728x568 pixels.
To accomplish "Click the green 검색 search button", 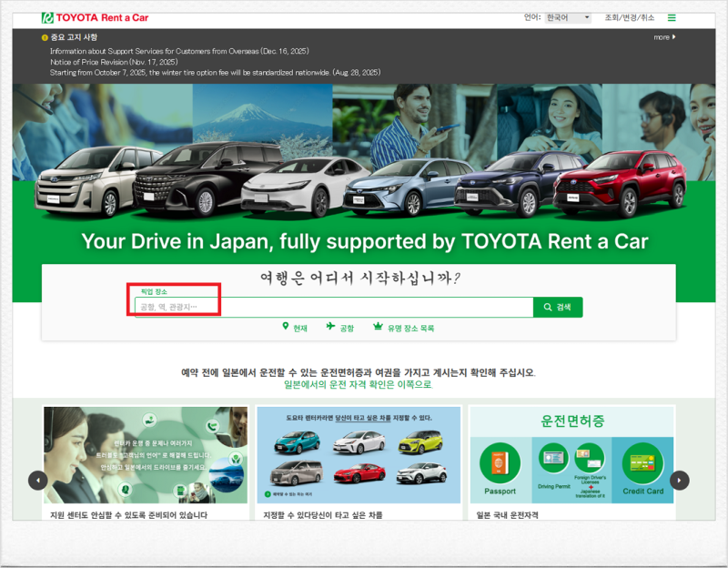I will tap(558, 307).
